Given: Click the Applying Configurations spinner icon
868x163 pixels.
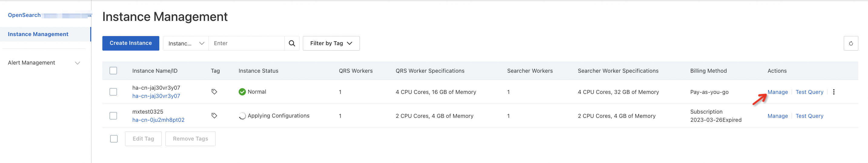Looking at the screenshot, I should (242, 116).
